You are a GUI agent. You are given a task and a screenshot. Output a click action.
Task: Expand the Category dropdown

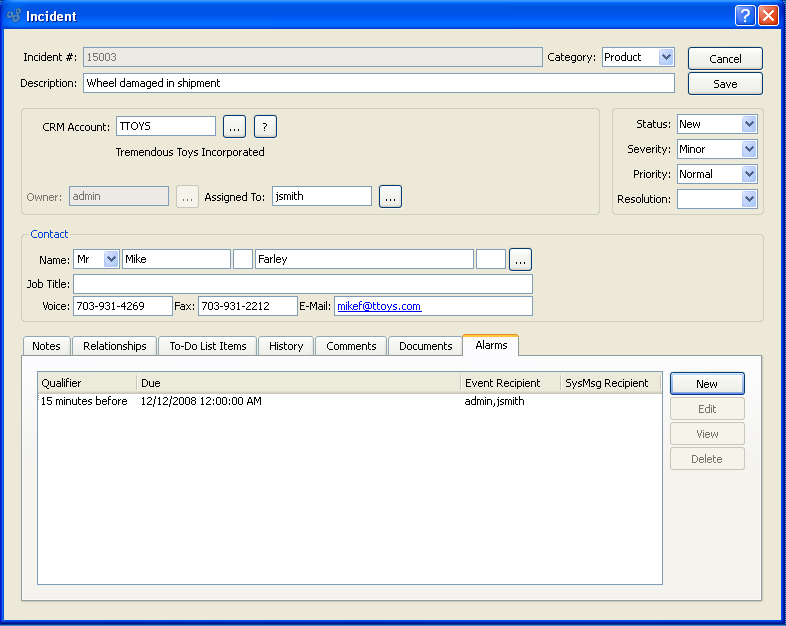[666, 58]
